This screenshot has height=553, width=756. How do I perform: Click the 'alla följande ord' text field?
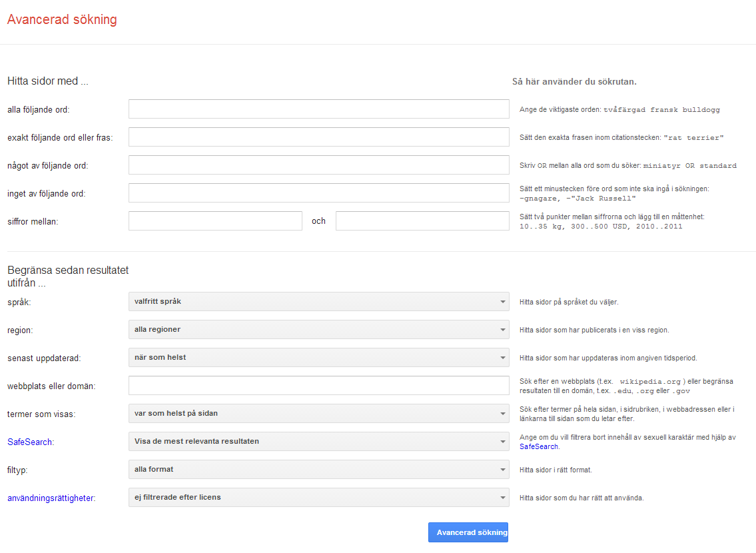(x=318, y=109)
